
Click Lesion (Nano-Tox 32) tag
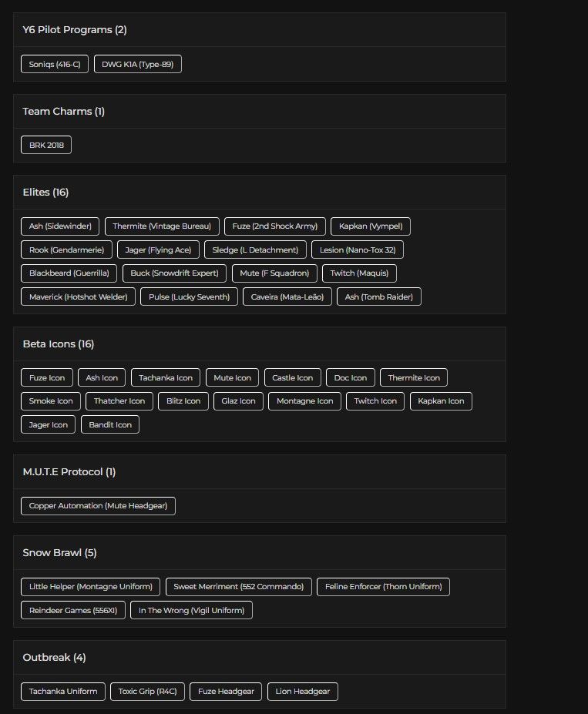pos(358,250)
